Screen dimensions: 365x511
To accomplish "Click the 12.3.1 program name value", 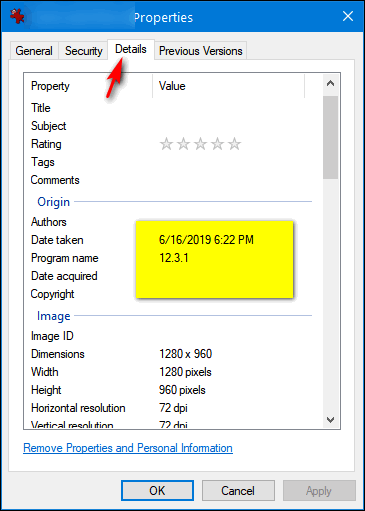I will pyautogui.click(x=174, y=258).
